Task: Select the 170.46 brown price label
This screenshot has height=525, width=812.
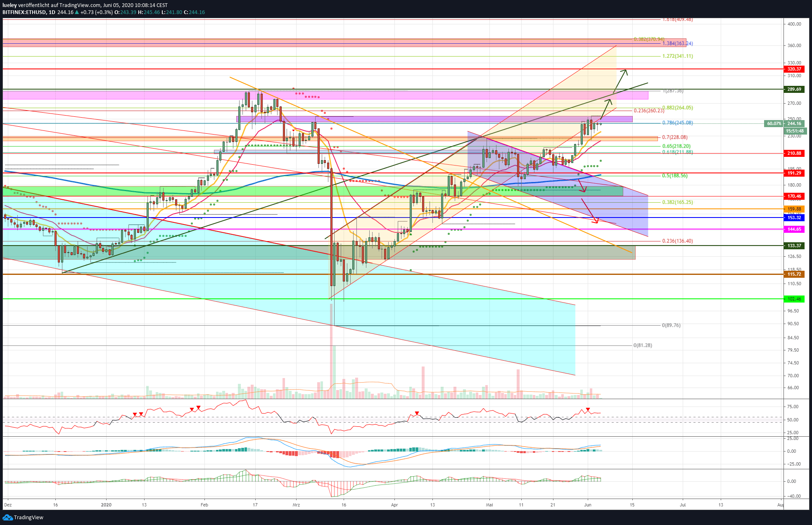Action: point(794,196)
